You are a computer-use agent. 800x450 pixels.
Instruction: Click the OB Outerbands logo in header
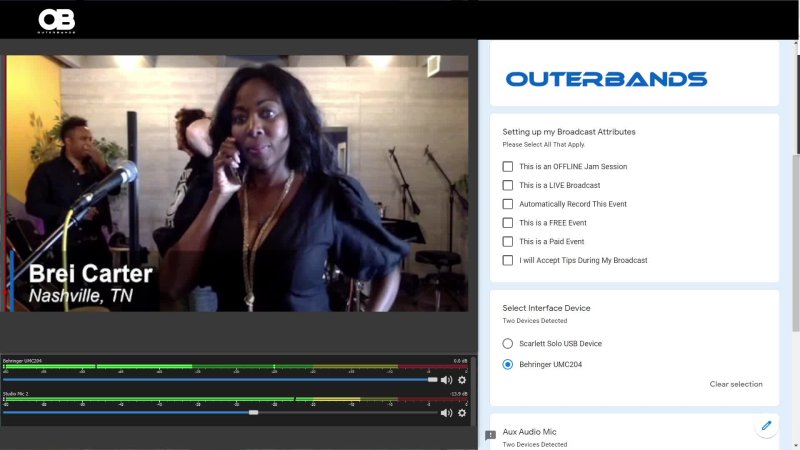57,21
